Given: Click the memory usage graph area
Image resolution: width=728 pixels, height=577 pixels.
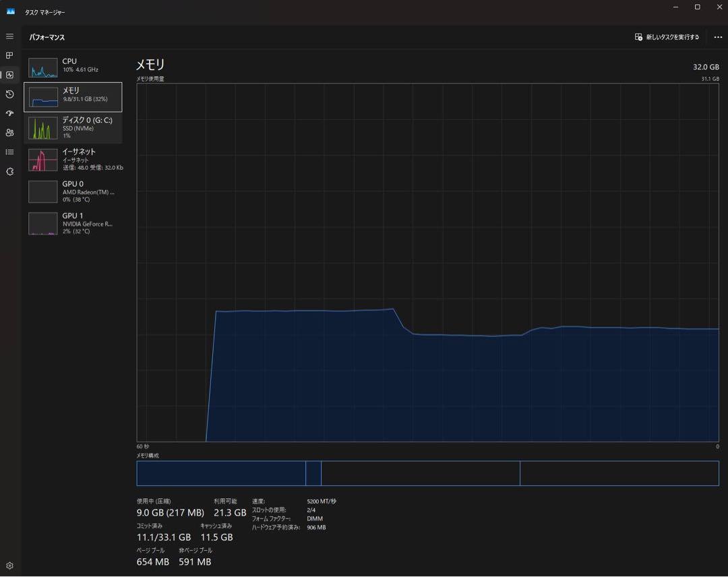Looking at the screenshot, I should (427, 263).
